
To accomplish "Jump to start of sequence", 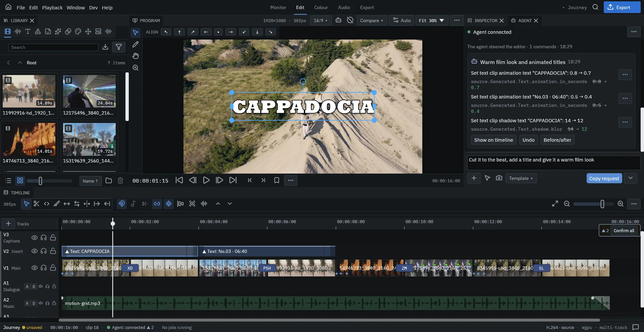I will pyautogui.click(x=179, y=180).
